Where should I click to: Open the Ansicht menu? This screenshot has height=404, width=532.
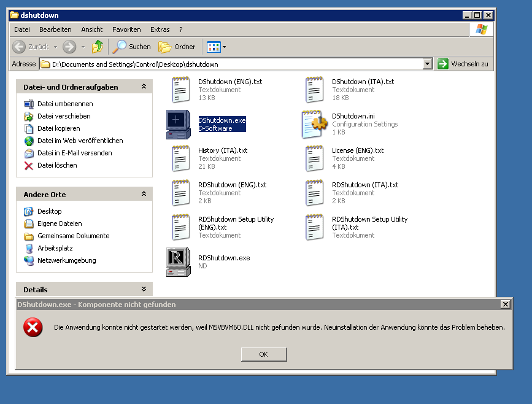pos(91,29)
